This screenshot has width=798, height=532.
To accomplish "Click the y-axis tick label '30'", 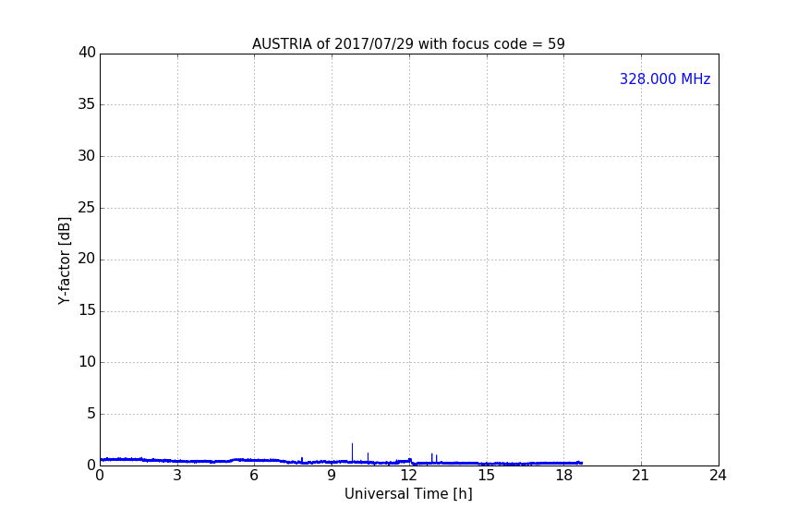I will point(87,156).
